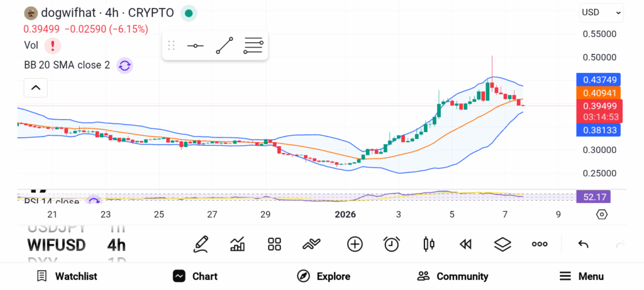This screenshot has height=290, width=644.
Task: Open the pencil drawing tools
Action: coord(201,244)
